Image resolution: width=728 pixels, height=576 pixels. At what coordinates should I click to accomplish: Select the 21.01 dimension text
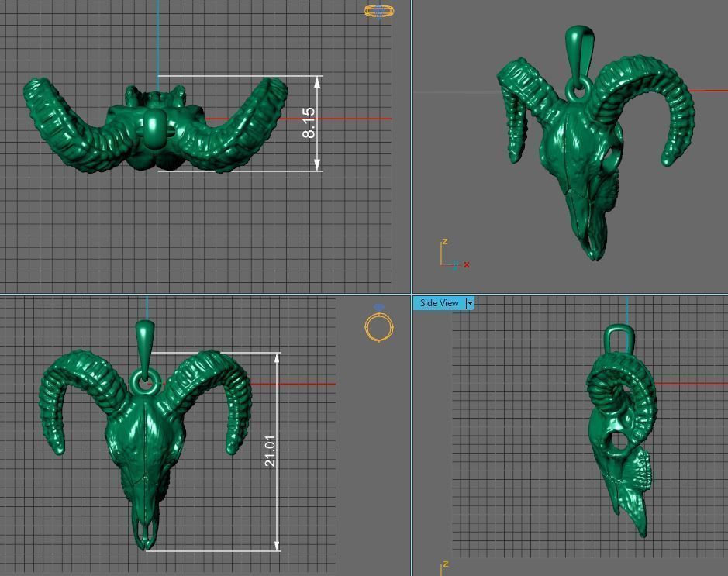[x=271, y=451]
